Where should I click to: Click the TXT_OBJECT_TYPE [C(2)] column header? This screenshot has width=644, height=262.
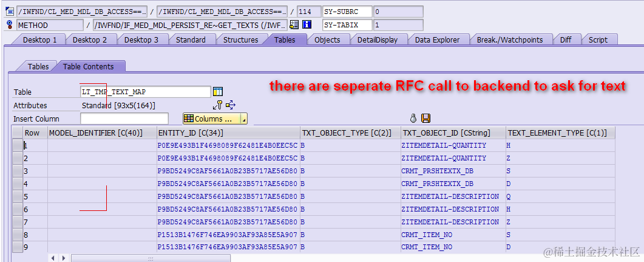tap(350, 133)
